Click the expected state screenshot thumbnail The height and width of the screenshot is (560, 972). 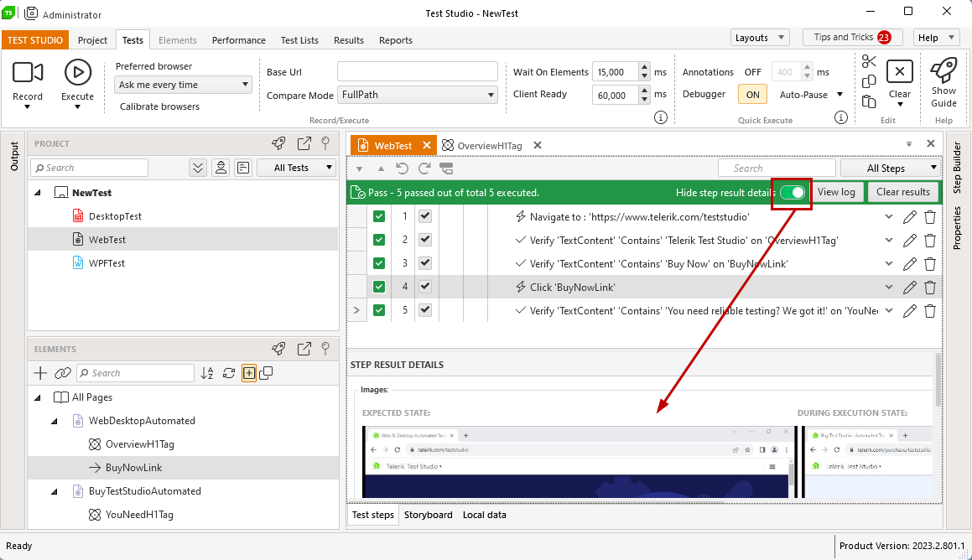tap(579, 462)
